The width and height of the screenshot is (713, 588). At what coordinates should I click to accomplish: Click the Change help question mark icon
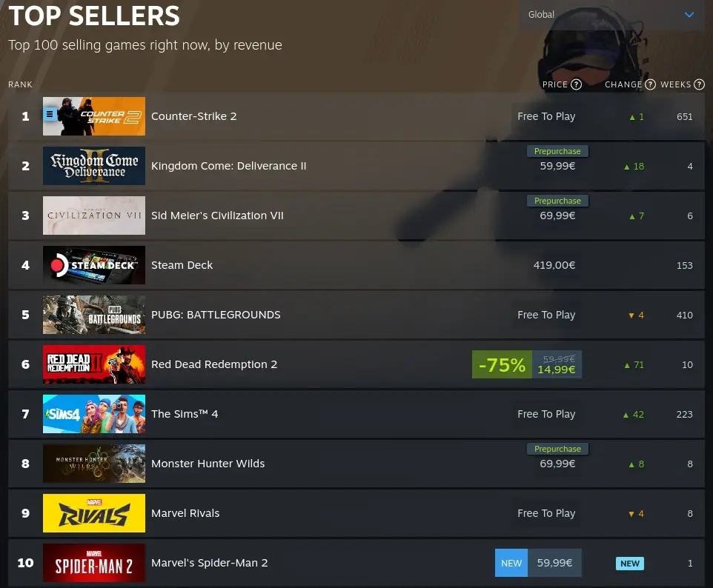click(x=650, y=84)
